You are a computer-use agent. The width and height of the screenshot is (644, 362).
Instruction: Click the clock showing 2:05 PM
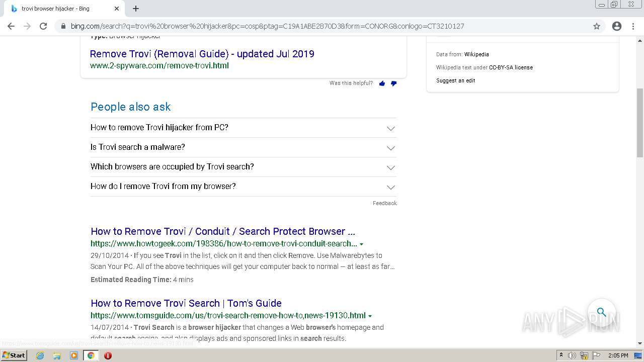coord(618,355)
